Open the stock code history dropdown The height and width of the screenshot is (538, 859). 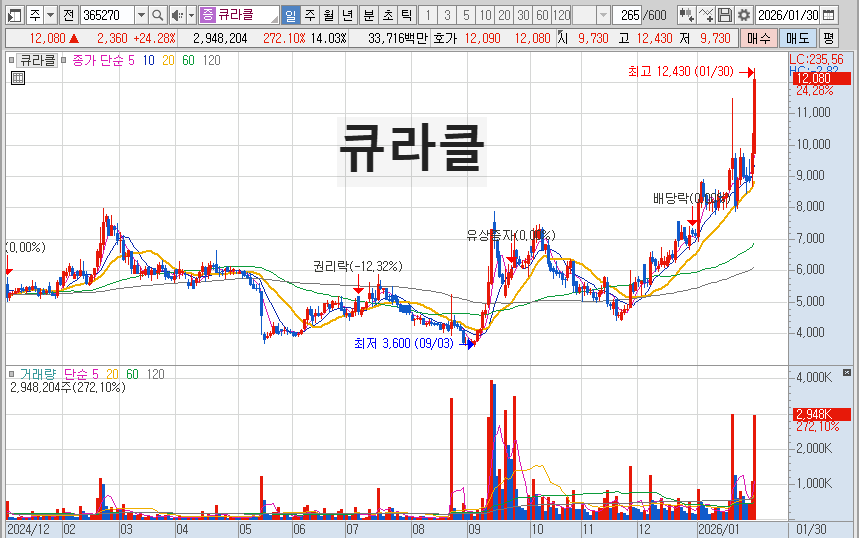tap(141, 15)
